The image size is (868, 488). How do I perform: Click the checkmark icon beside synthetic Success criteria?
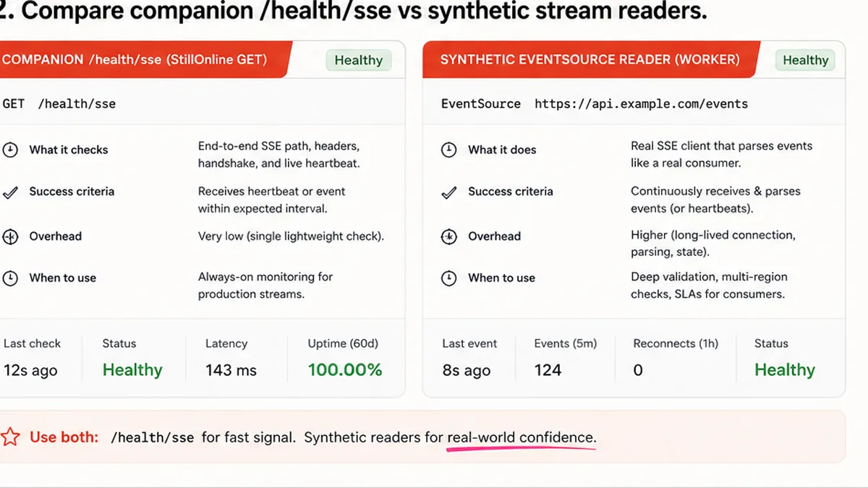pyautogui.click(x=449, y=192)
